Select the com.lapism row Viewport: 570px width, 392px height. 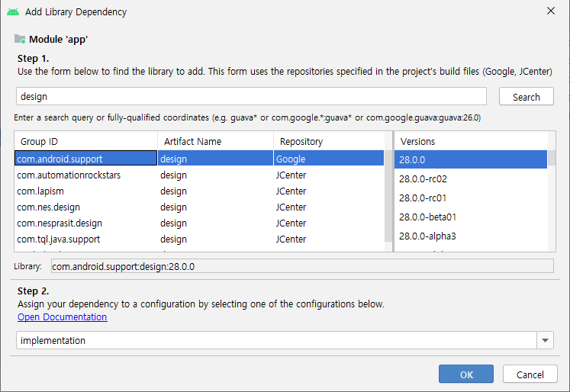(x=199, y=191)
